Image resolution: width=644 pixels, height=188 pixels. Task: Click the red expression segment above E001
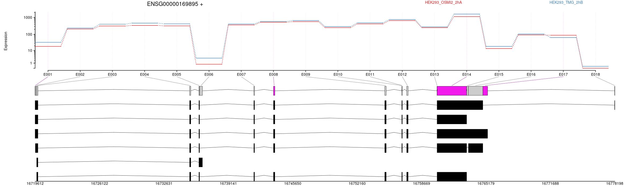[x=48, y=46]
